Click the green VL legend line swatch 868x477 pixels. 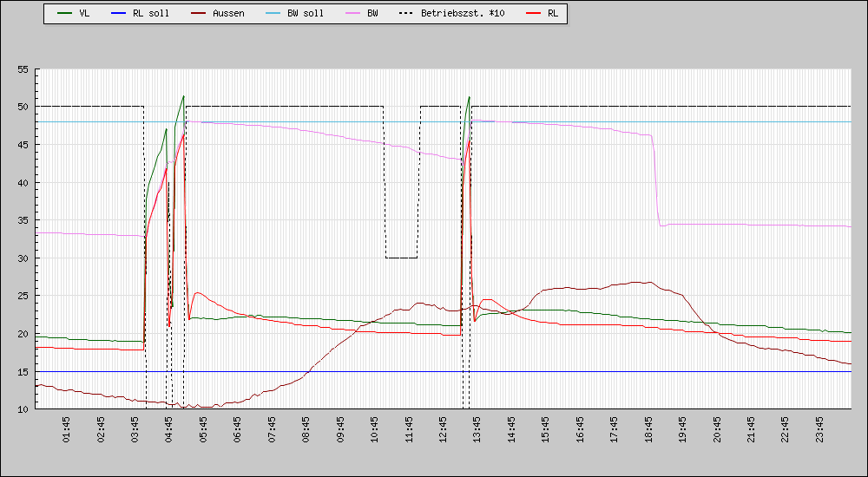[x=64, y=14]
